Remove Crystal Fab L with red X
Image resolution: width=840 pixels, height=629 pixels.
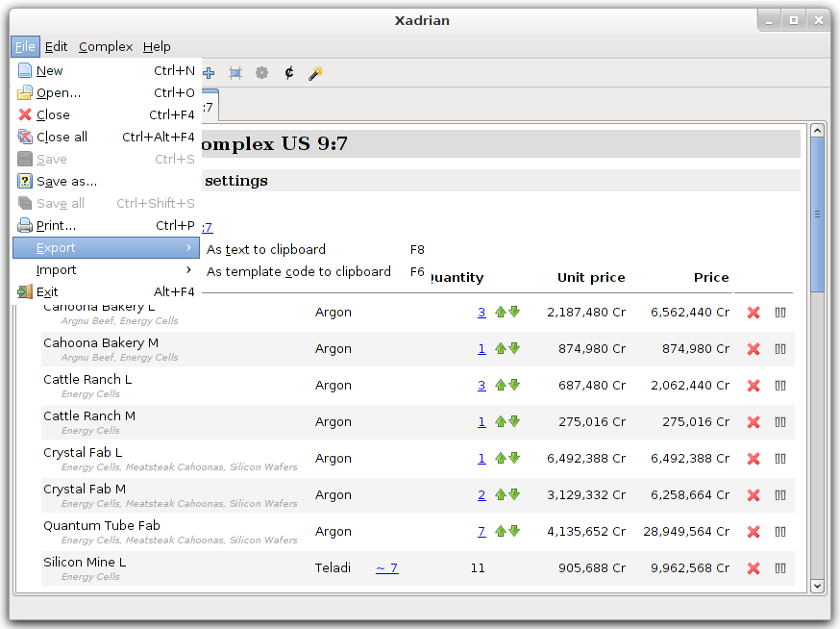click(x=754, y=459)
